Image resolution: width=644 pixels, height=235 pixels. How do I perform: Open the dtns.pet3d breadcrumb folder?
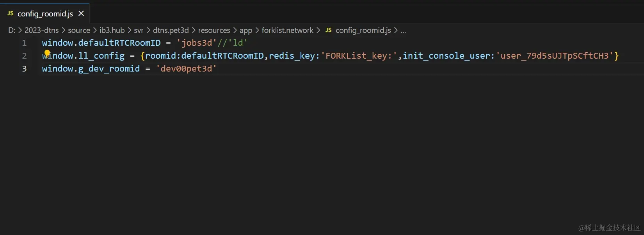[x=171, y=30]
